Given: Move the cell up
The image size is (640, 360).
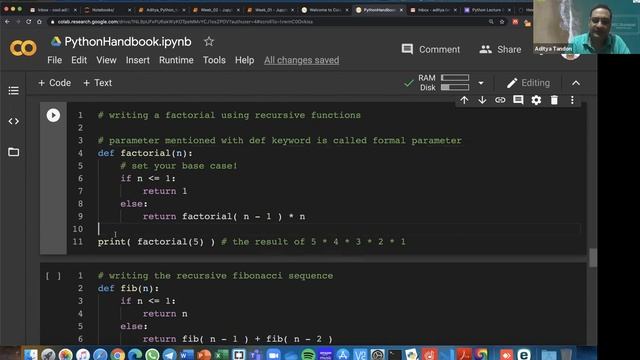Looking at the screenshot, I should click(464, 100).
